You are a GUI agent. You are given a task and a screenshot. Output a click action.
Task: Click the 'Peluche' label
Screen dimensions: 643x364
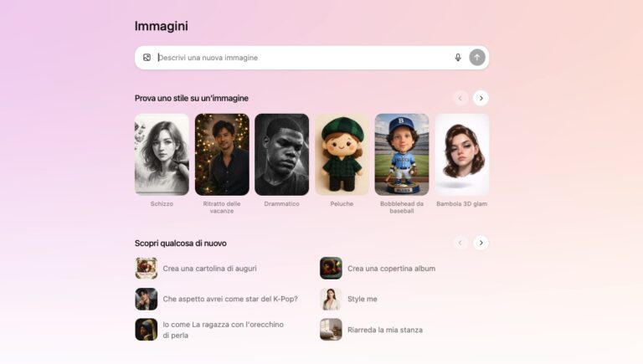pos(342,203)
